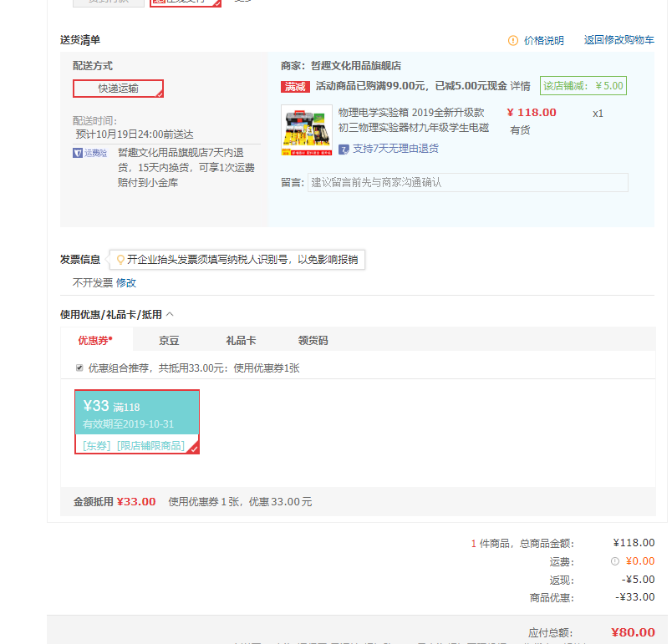
Task: Click the ¥118.00 product price
Action: point(532,113)
